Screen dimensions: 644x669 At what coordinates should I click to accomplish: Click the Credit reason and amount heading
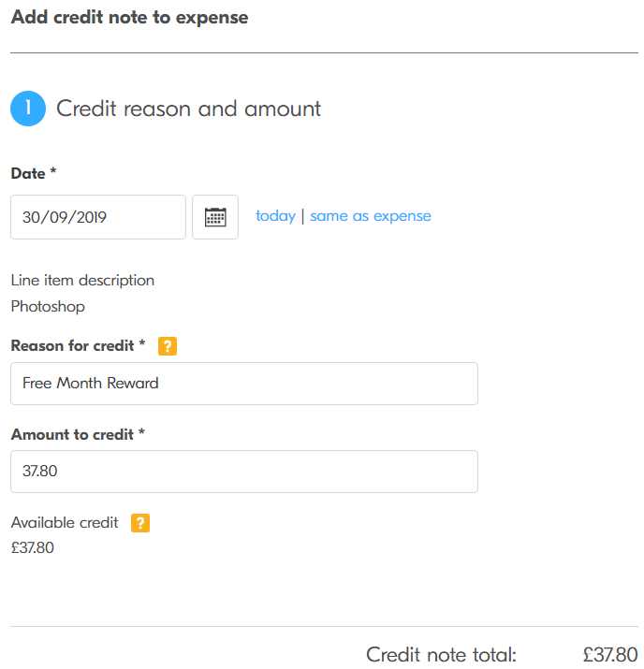pos(188,109)
